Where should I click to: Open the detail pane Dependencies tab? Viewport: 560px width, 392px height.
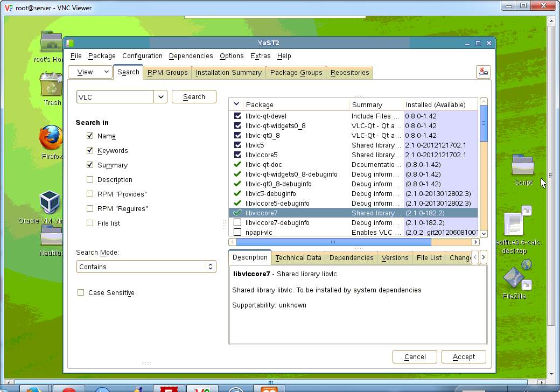[x=351, y=258]
